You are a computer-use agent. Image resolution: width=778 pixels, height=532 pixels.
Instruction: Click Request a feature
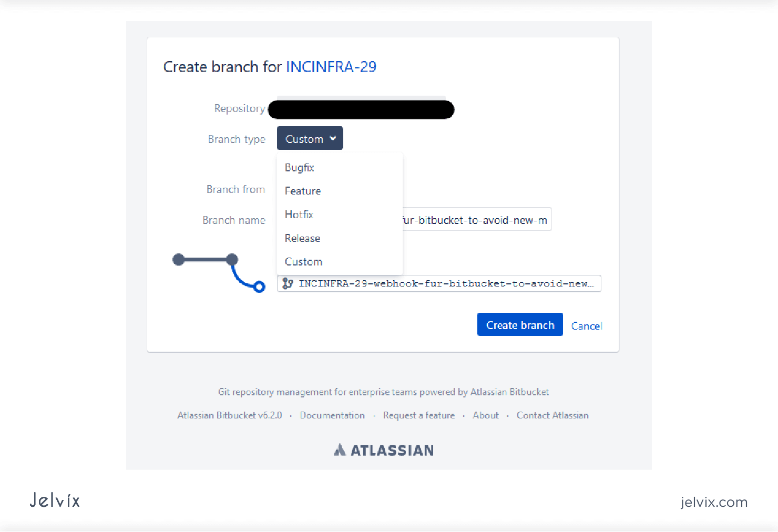419,415
